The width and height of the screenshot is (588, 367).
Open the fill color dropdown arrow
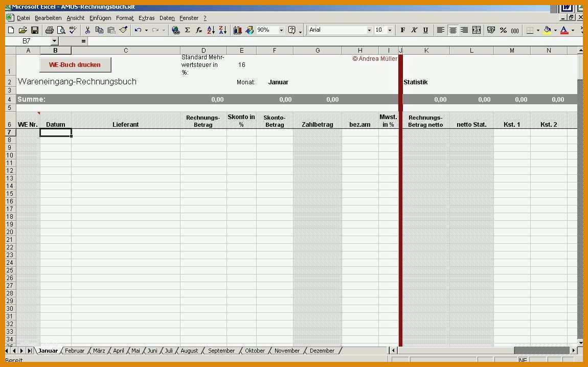tap(555, 30)
